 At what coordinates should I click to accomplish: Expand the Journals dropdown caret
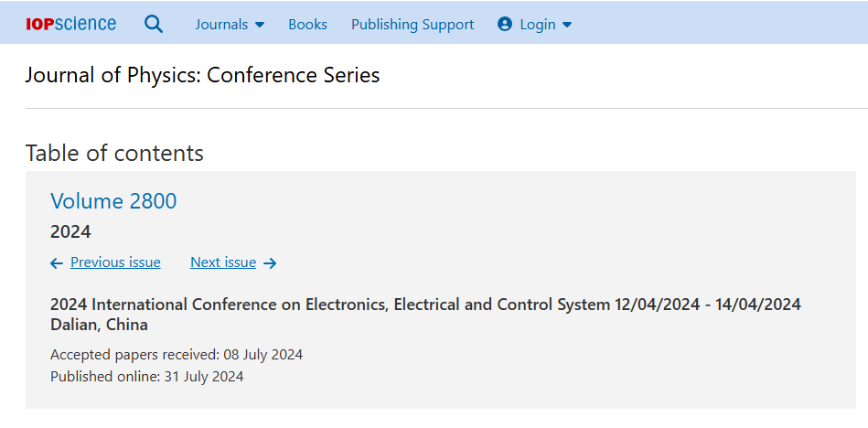[260, 26]
